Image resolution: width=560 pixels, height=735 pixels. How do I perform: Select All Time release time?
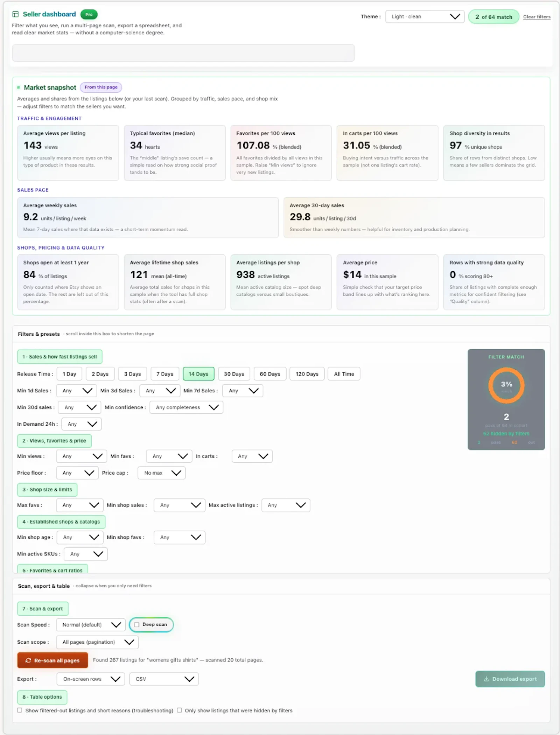[x=344, y=374]
